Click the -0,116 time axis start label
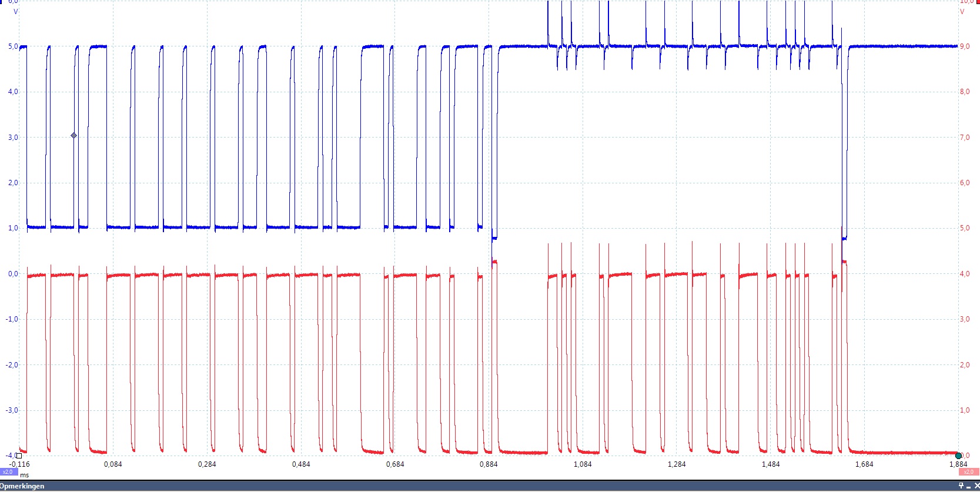 click(x=20, y=464)
